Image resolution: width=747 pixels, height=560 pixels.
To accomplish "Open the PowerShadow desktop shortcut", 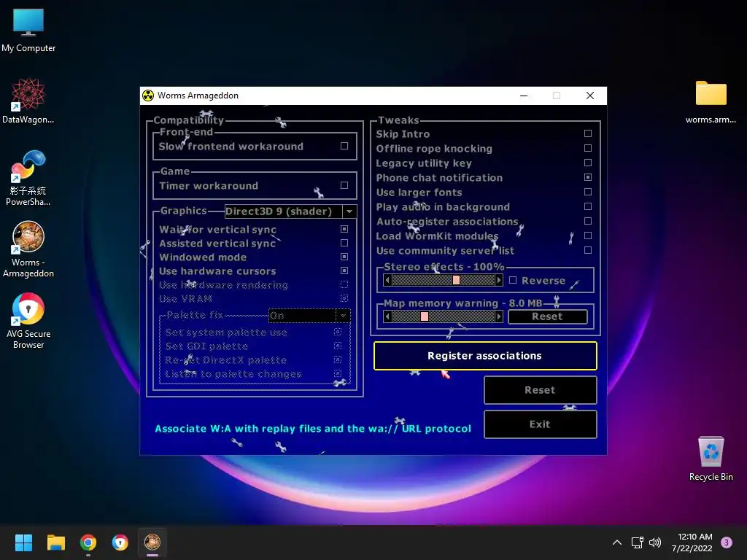I will point(28,178).
